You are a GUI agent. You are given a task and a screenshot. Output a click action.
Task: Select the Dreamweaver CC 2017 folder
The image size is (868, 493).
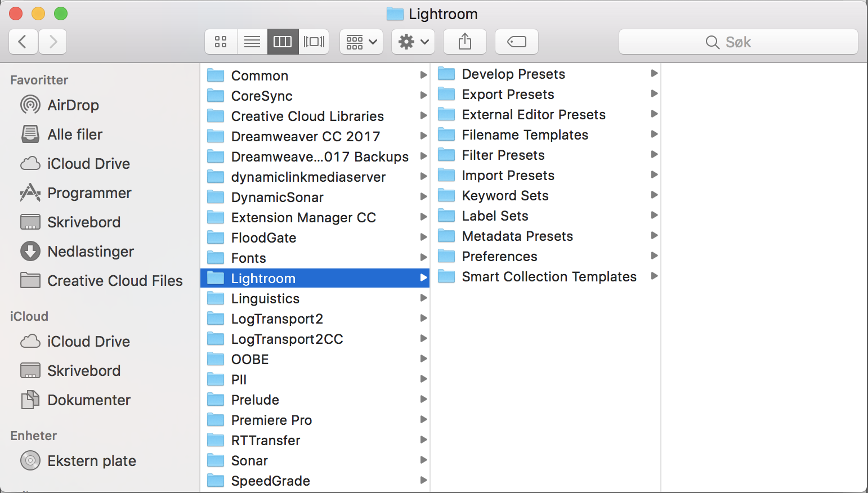[315, 136]
